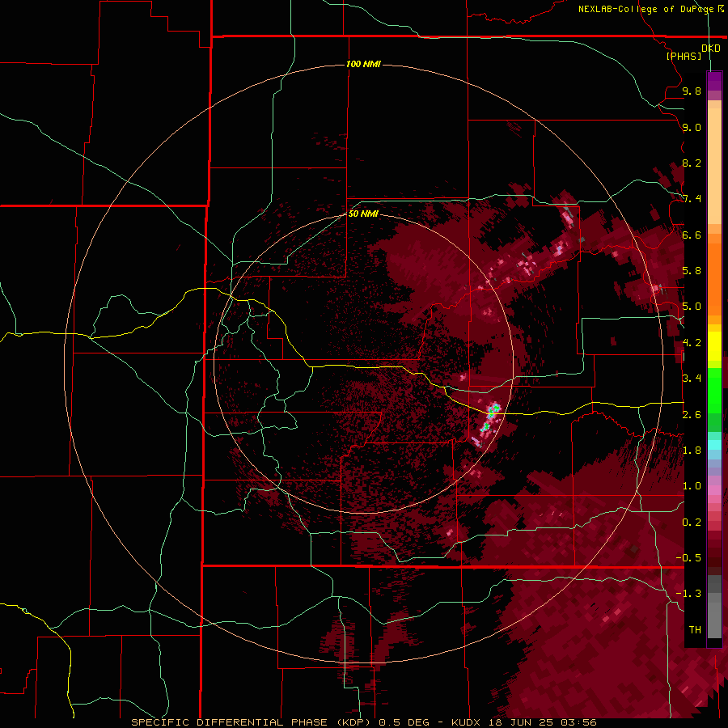The height and width of the screenshot is (728, 728).
Task: Click the 7.4 value on the color scale
Action: pyautogui.click(x=692, y=199)
